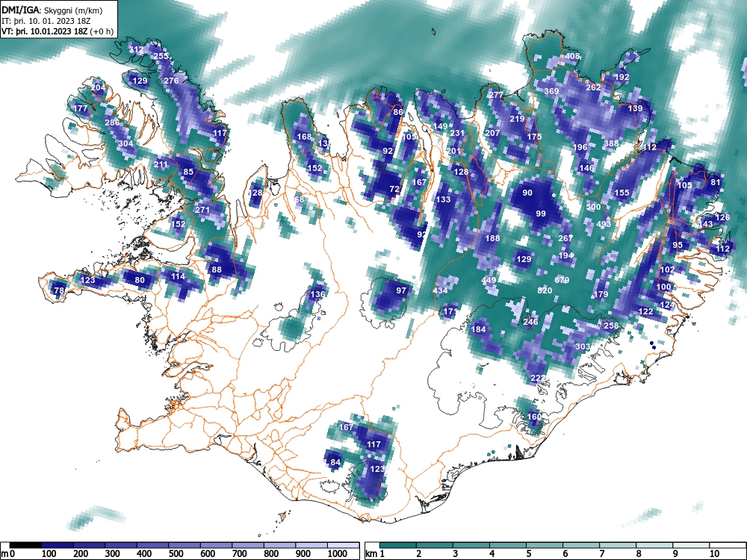The height and width of the screenshot is (560, 747).
Task: Click visibility value 136 near the central glacier
Action: 317,294
